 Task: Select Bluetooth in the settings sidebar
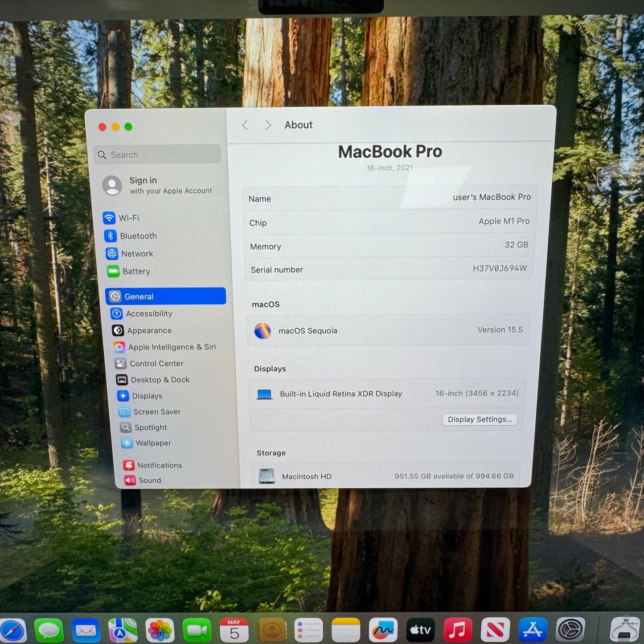tap(131, 236)
